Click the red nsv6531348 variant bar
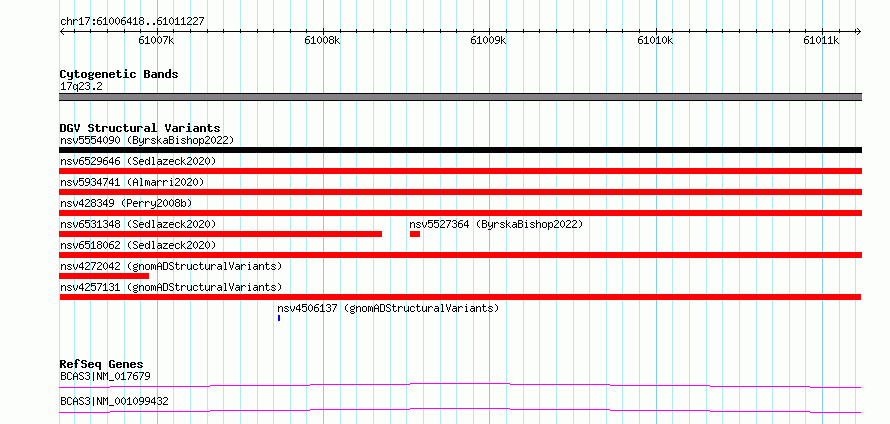The image size is (890, 424). click(220, 234)
